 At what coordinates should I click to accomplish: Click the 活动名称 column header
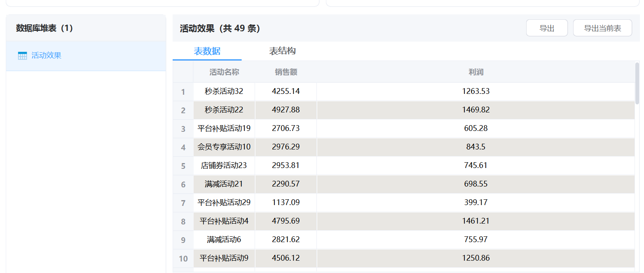click(x=224, y=72)
